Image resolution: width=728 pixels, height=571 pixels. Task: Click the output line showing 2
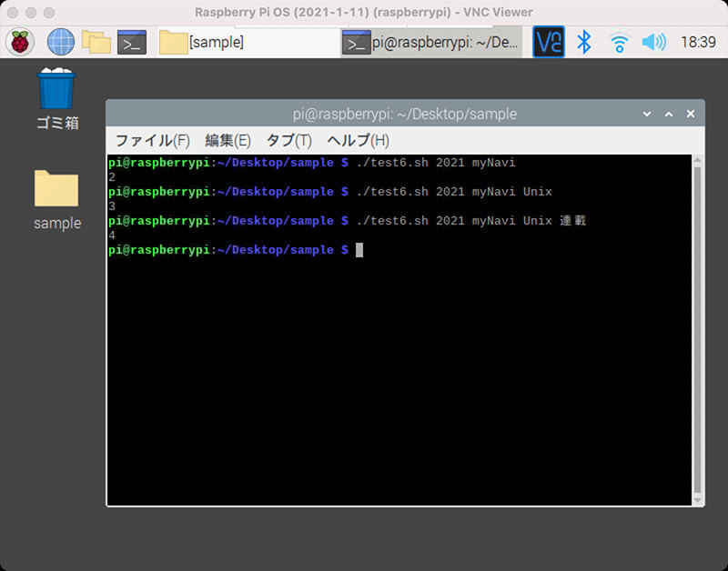click(112, 176)
